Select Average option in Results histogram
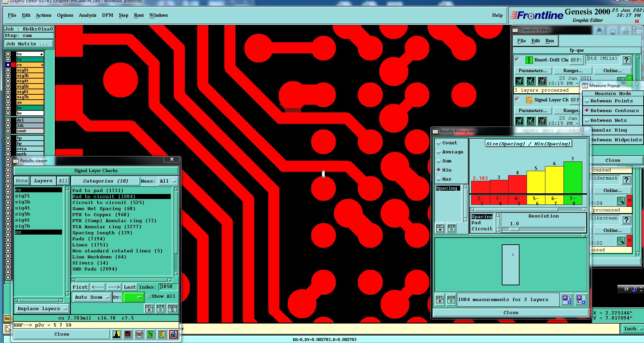Image resolution: width=644 pixels, height=343 pixels. [450, 152]
